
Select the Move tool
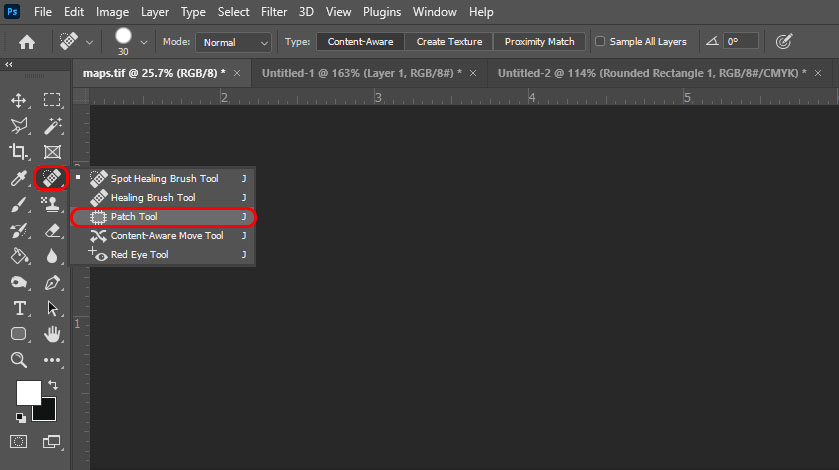(18, 100)
